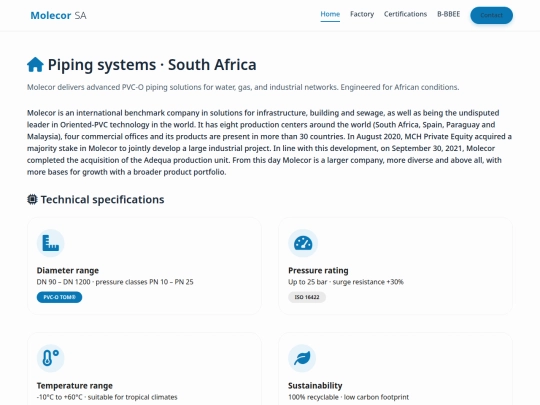Go to the Factory page
Image resolution: width=540 pixels, height=405 pixels.
coord(362,14)
